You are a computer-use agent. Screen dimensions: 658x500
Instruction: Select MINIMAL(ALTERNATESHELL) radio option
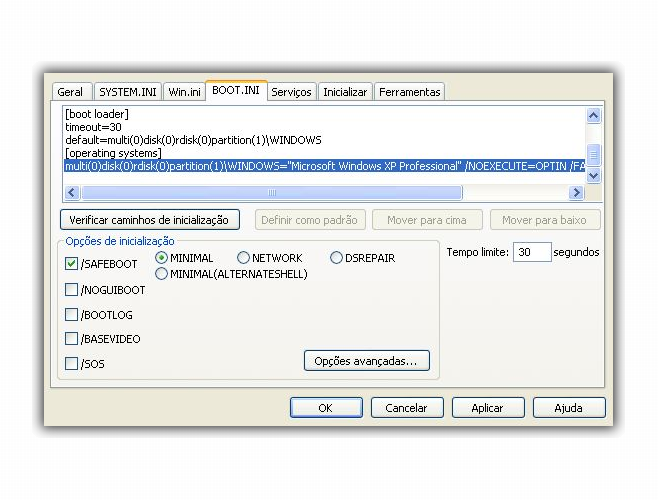(x=162, y=274)
